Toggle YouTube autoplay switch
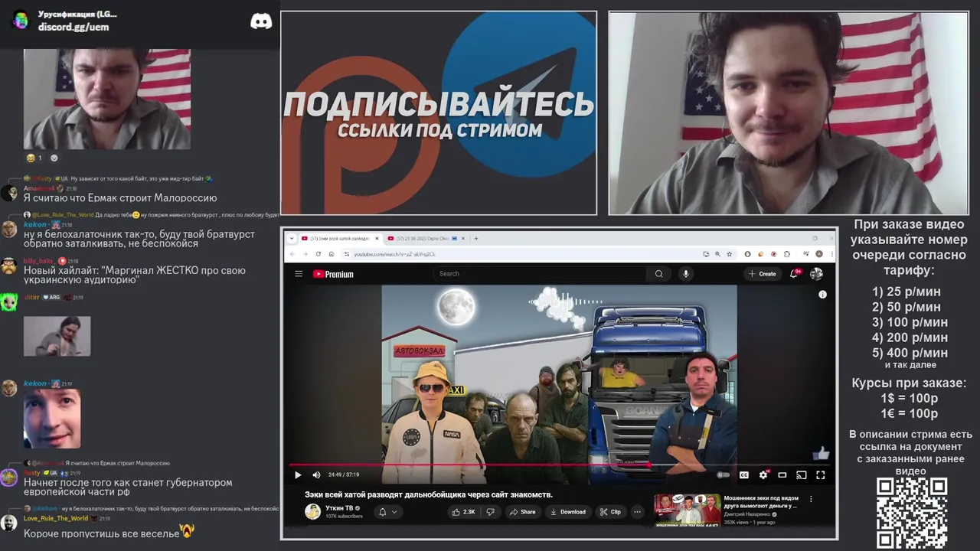 (723, 475)
